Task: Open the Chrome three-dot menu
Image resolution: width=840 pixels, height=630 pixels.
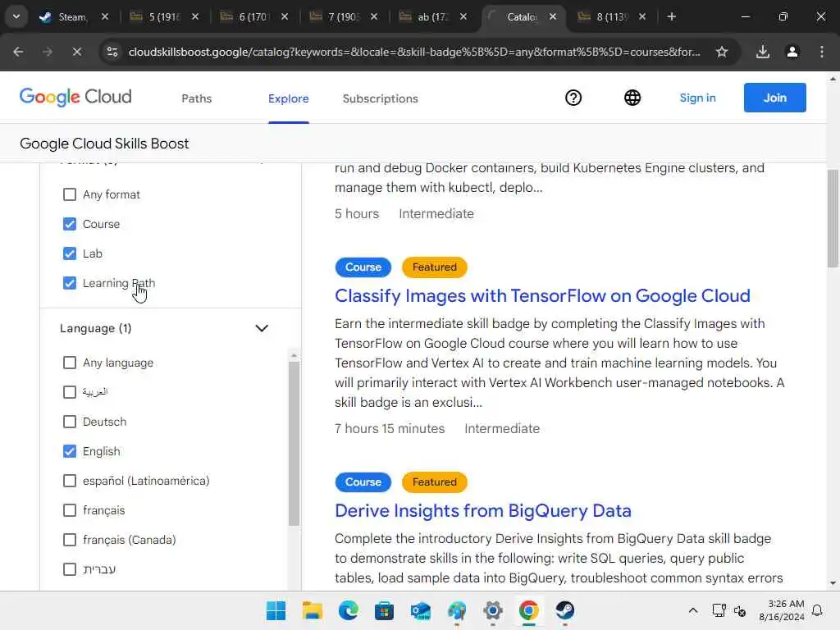Action: click(x=822, y=52)
